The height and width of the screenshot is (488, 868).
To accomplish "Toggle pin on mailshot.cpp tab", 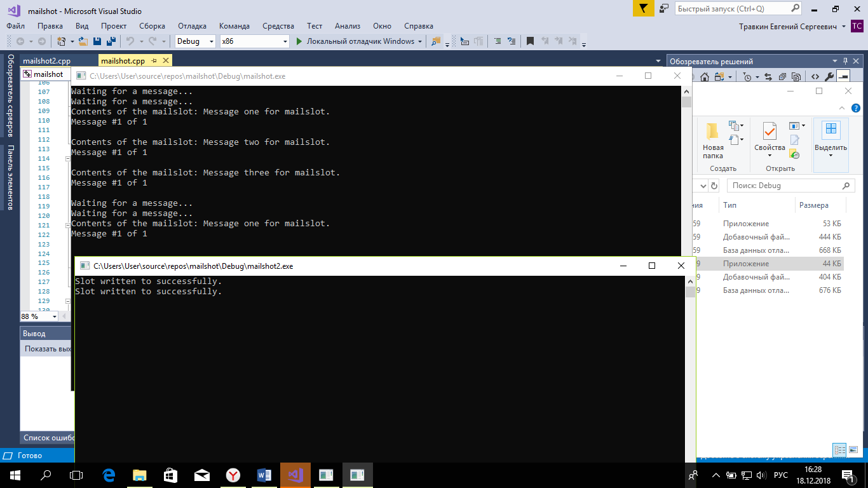I will click(x=154, y=61).
